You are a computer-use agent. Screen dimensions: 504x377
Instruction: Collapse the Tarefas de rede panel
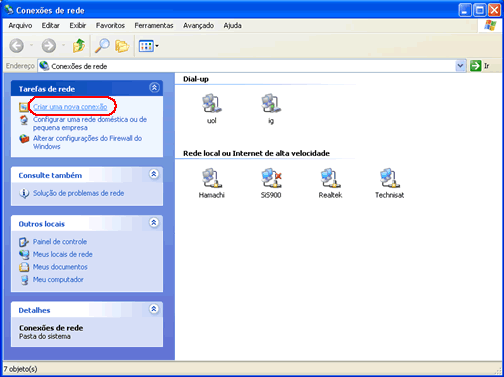click(154, 88)
